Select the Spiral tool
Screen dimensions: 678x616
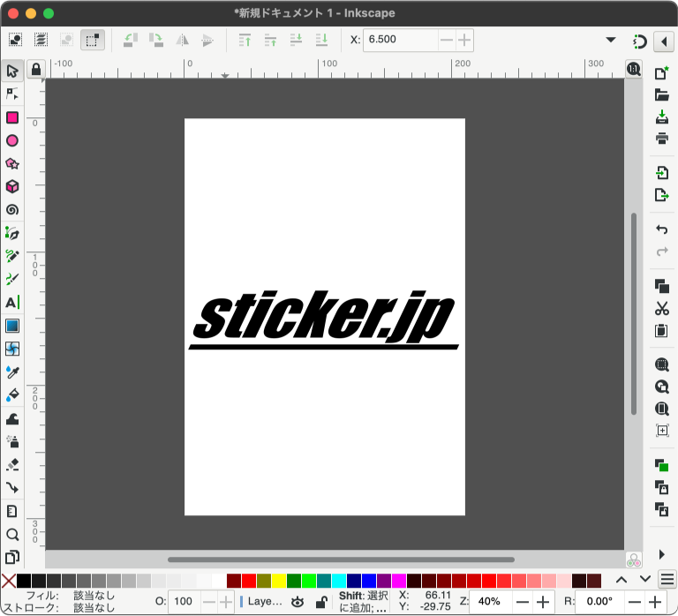tap(12, 210)
